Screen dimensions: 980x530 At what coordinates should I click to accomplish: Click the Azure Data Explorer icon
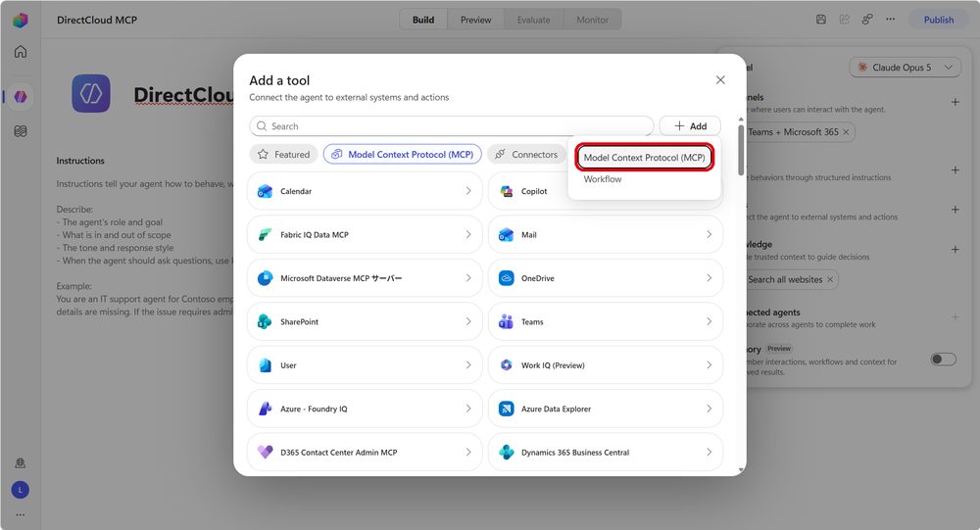click(507, 409)
